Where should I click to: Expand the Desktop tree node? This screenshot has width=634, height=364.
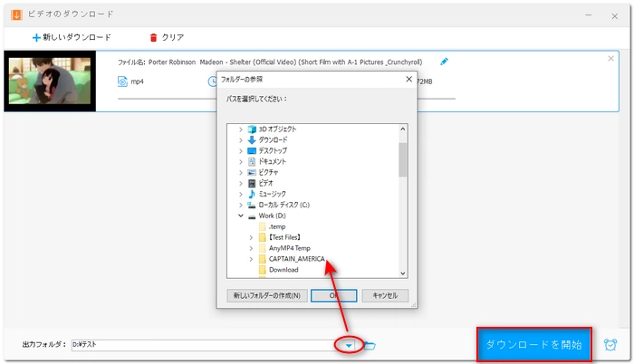tap(241, 151)
